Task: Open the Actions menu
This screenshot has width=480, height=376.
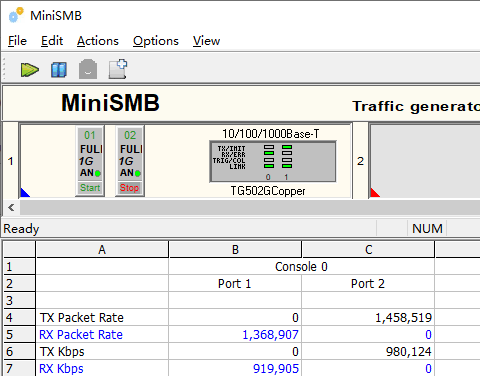Action: click(x=98, y=41)
